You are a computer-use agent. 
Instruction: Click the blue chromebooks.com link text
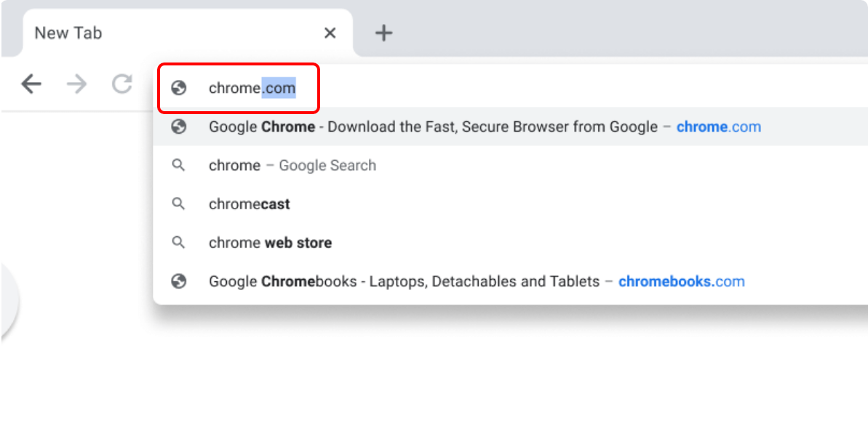(x=682, y=281)
